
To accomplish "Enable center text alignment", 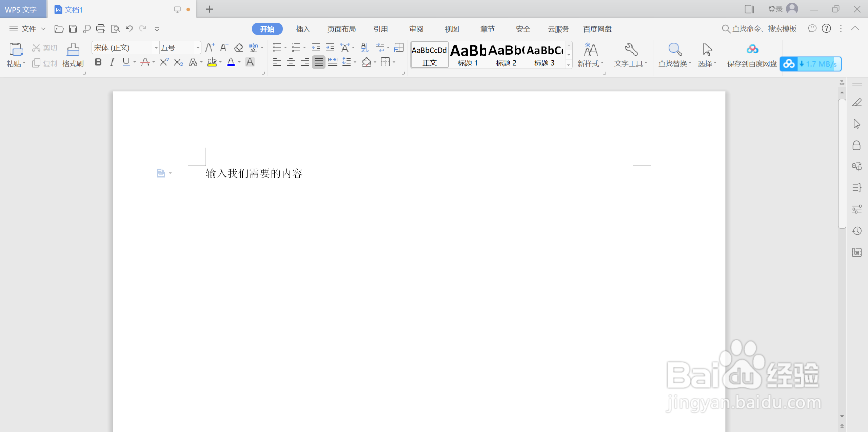I will point(291,62).
